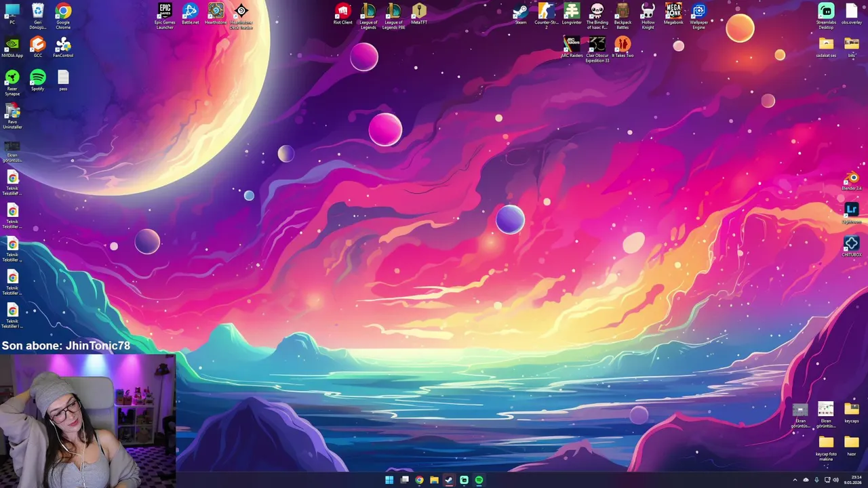Select the GCC desktop icon
This screenshot has height=488, width=868.
point(38,47)
